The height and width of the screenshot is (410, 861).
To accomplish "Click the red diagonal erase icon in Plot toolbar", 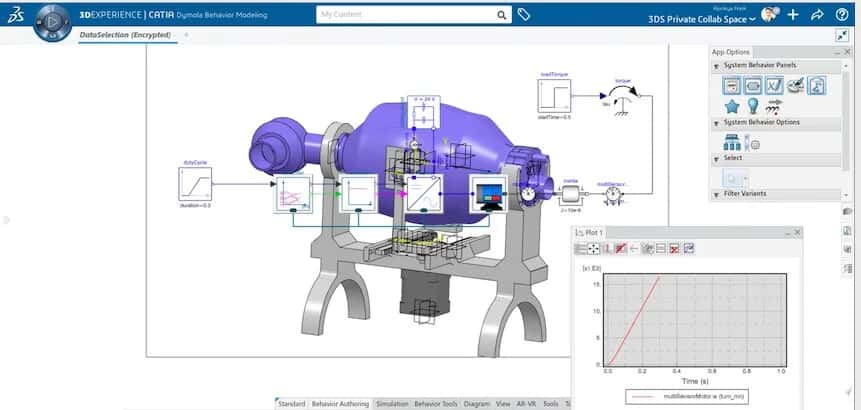I will pyautogui.click(x=620, y=249).
